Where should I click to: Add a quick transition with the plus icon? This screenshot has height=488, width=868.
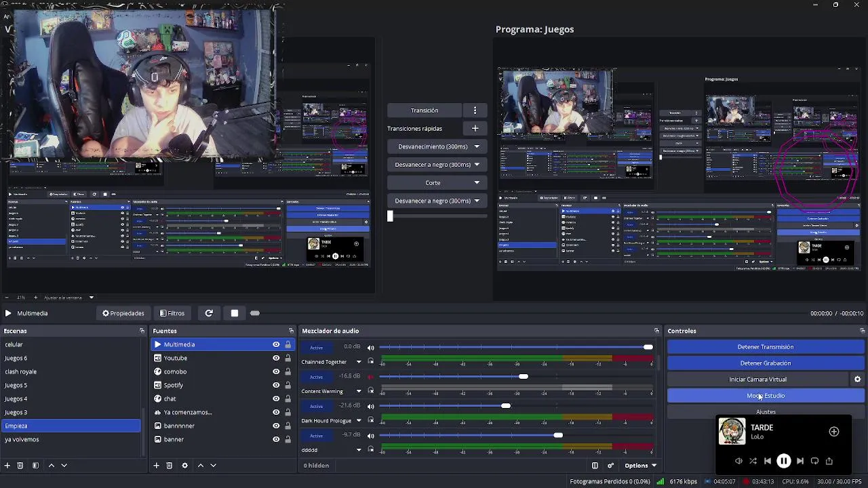coord(475,128)
